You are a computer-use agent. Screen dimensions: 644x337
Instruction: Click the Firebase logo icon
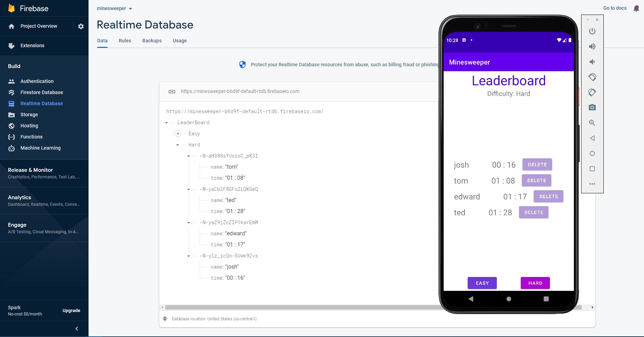pyautogui.click(x=11, y=8)
